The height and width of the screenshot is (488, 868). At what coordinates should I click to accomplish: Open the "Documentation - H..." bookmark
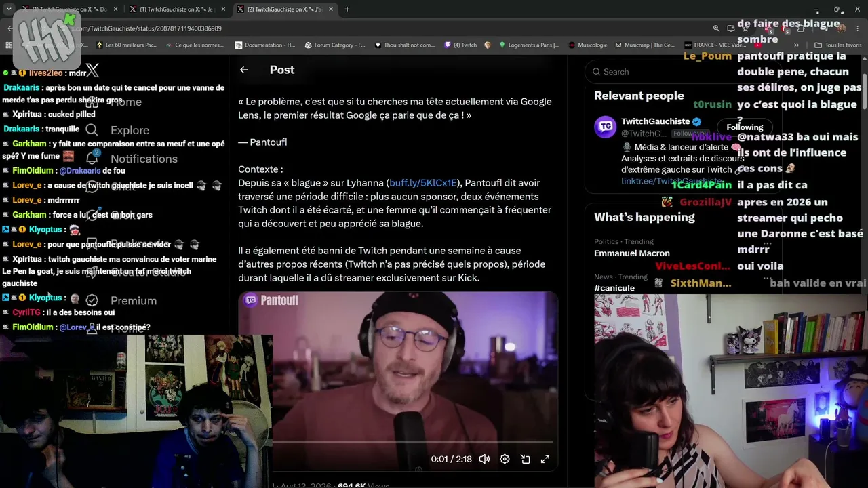point(264,45)
